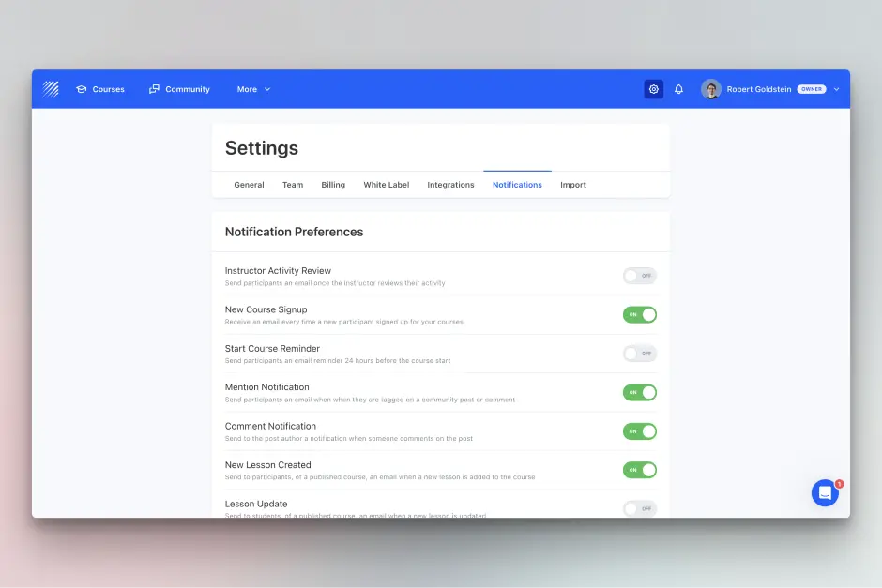The width and height of the screenshot is (882, 588).
Task: Turn off the Mention Notification toggle
Action: click(640, 392)
